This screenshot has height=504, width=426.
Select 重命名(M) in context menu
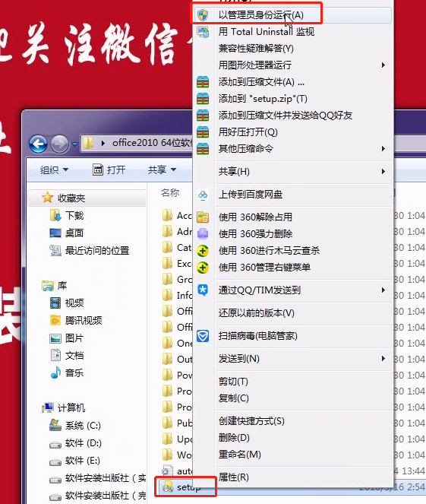pos(240,455)
